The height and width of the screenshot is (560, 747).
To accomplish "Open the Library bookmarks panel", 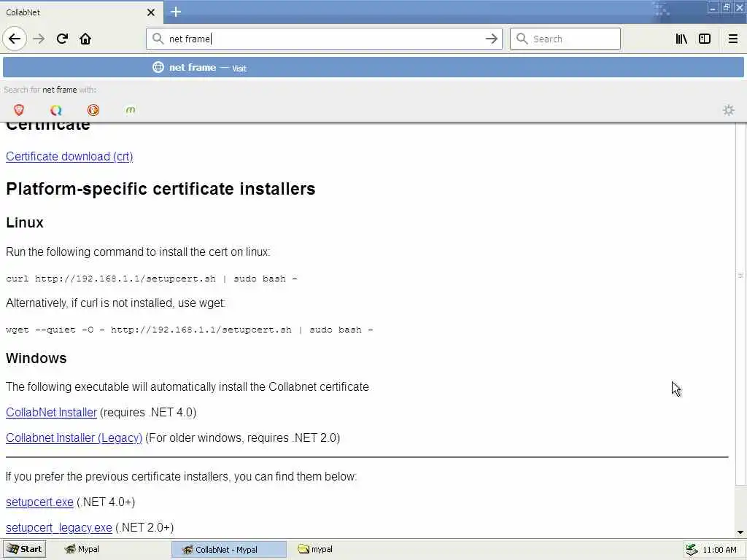I will (x=681, y=39).
